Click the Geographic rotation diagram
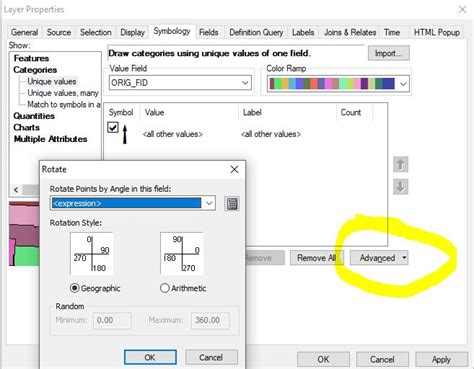474x369 pixels. 92,254
